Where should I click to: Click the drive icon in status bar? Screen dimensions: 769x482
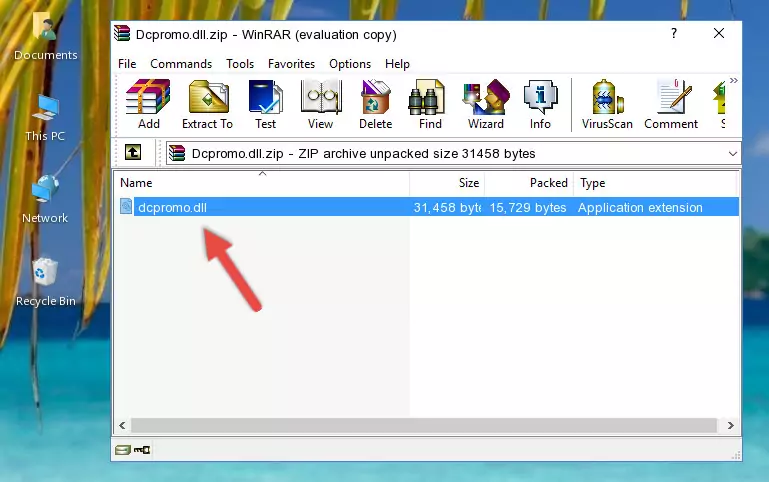pyautogui.click(x=123, y=450)
